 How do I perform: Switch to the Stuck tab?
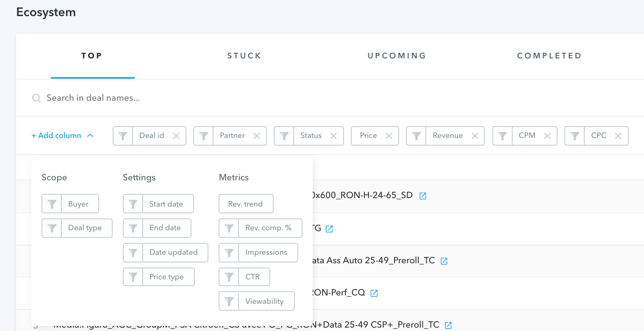pyautogui.click(x=244, y=56)
